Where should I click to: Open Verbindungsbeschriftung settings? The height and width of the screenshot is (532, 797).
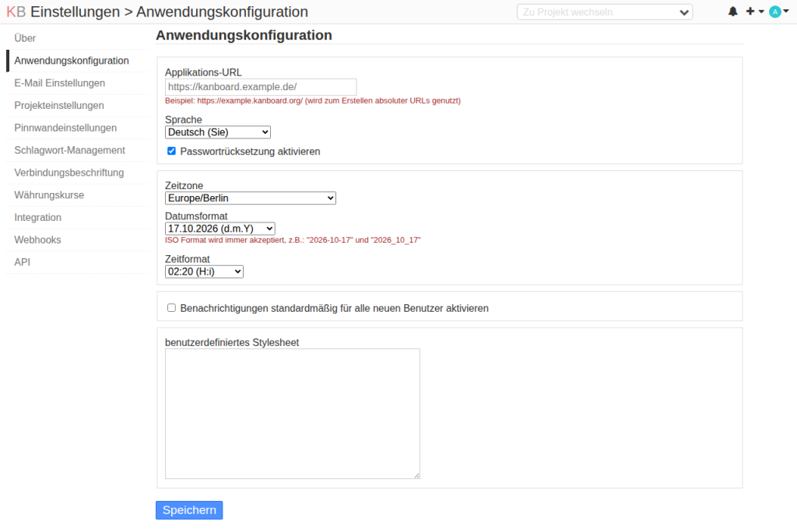click(69, 172)
